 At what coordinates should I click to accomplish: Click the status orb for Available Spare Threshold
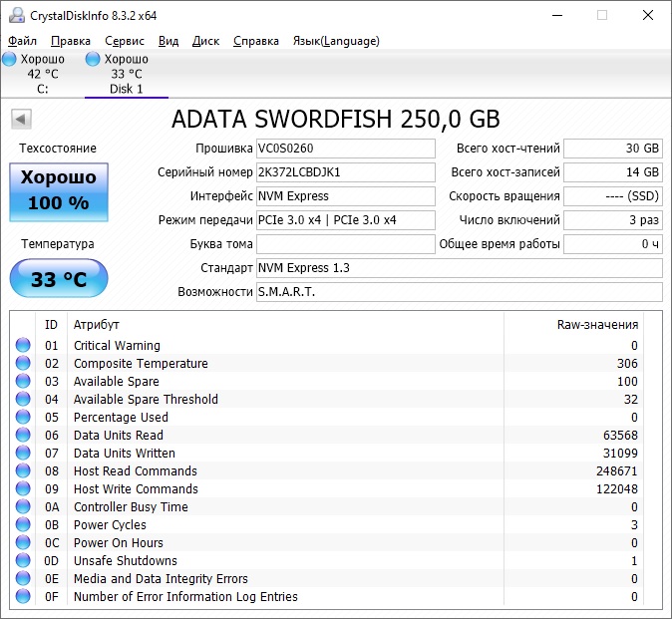click(x=23, y=399)
